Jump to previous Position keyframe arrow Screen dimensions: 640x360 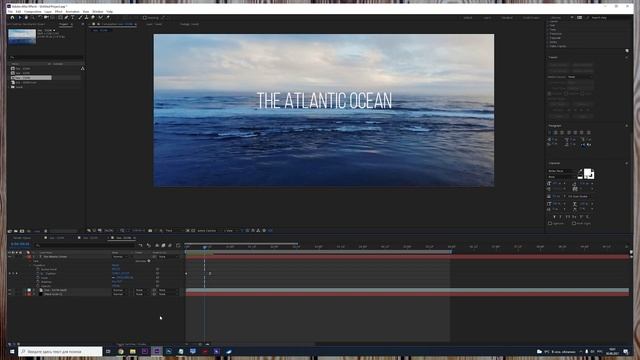pyautogui.click(x=9, y=273)
